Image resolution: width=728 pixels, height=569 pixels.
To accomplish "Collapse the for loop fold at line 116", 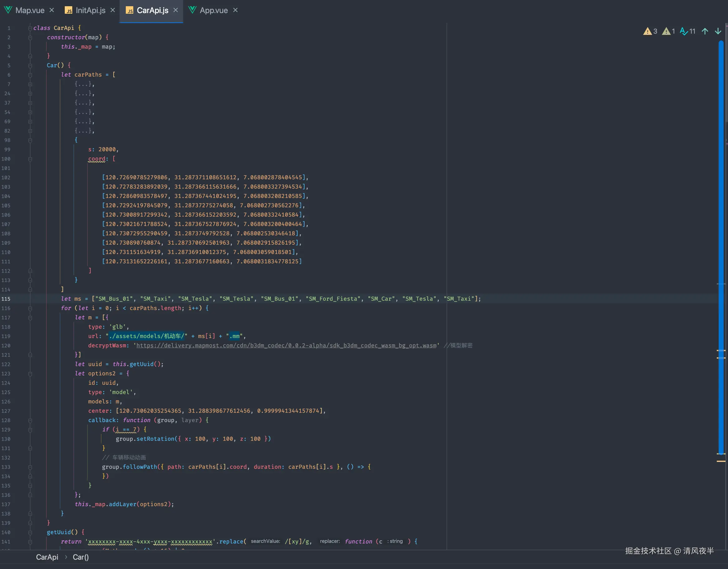I will 30,308.
